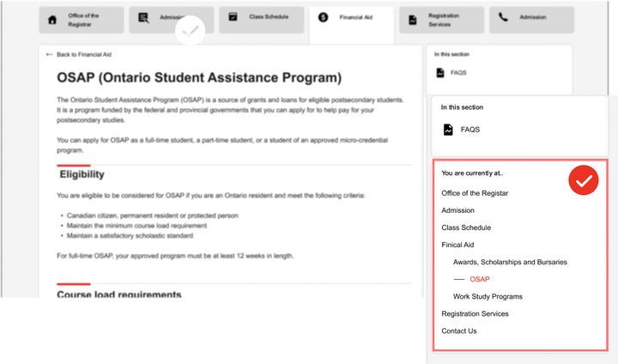
Task: Click the FAQS document icon in the small sidebar
Action: coord(440,73)
